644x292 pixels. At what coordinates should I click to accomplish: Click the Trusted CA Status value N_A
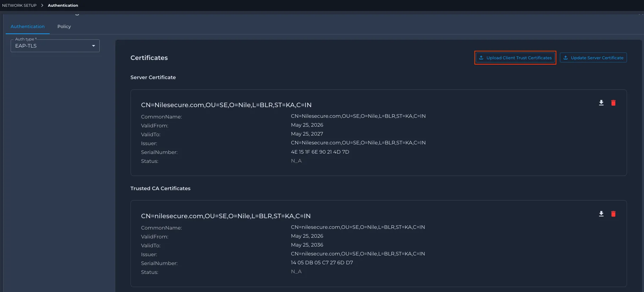click(296, 271)
